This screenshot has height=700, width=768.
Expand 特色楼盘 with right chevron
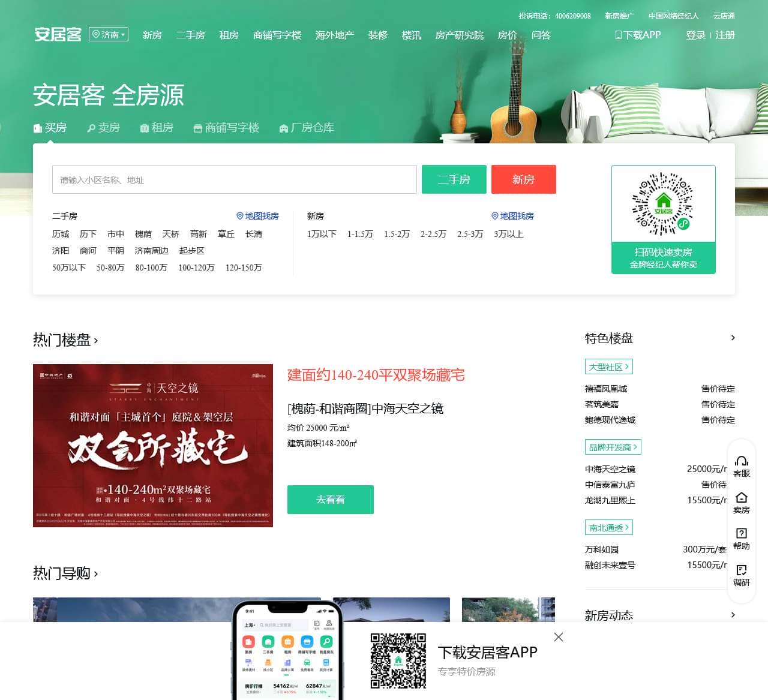[x=733, y=338]
